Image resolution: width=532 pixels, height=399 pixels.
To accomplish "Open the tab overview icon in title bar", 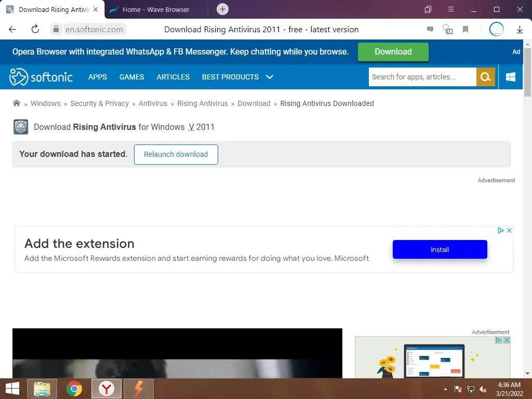I will [428, 9].
